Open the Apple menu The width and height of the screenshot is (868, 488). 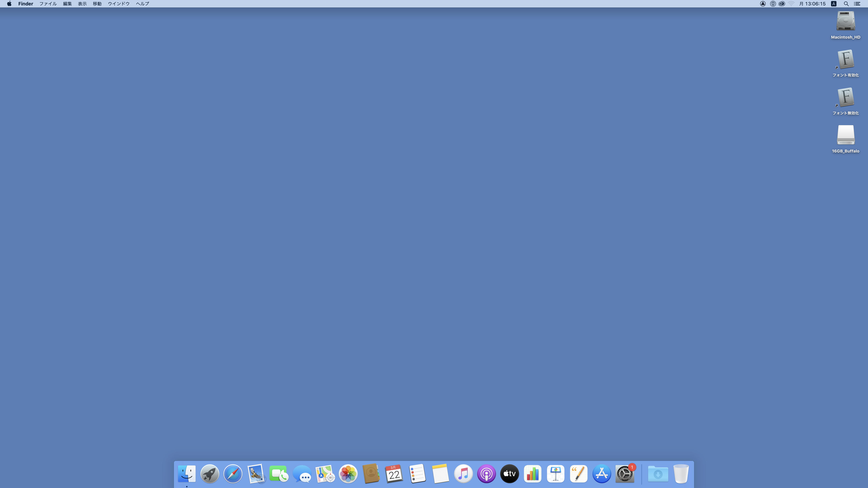tap(9, 4)
